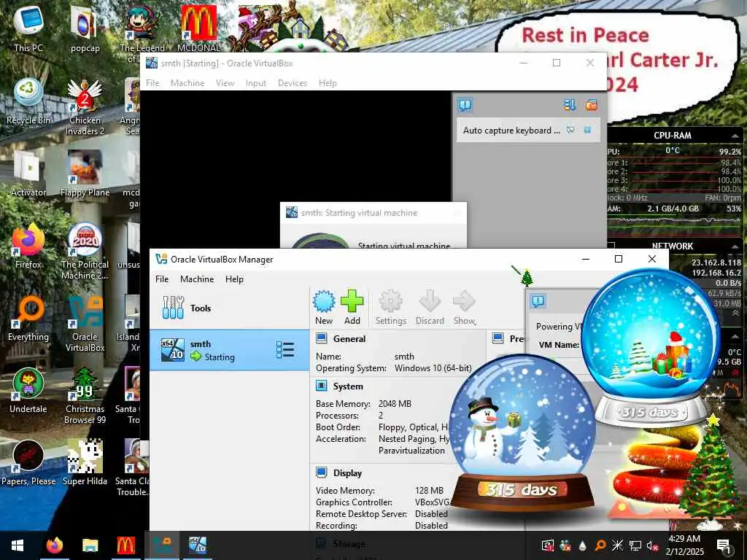Select the This PC desktop icon
The height and width of the screenshot is (560, 747).
pos(28,29)
